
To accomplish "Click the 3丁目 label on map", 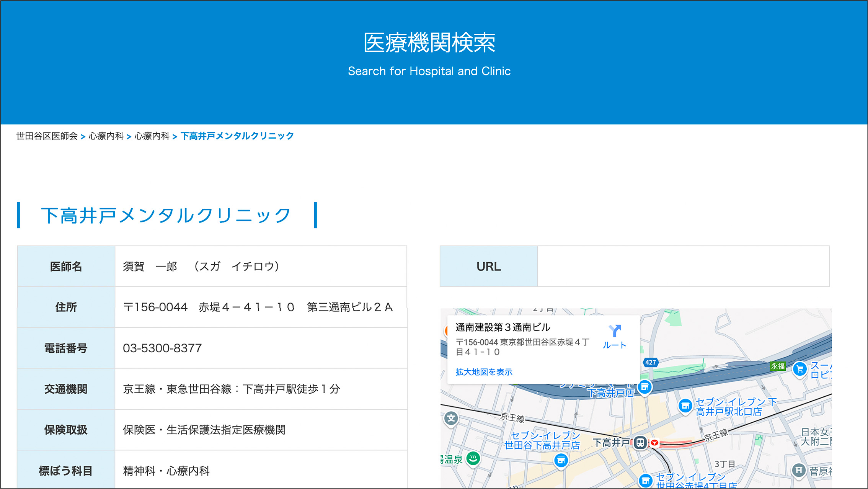I will (x=725, y=464).
